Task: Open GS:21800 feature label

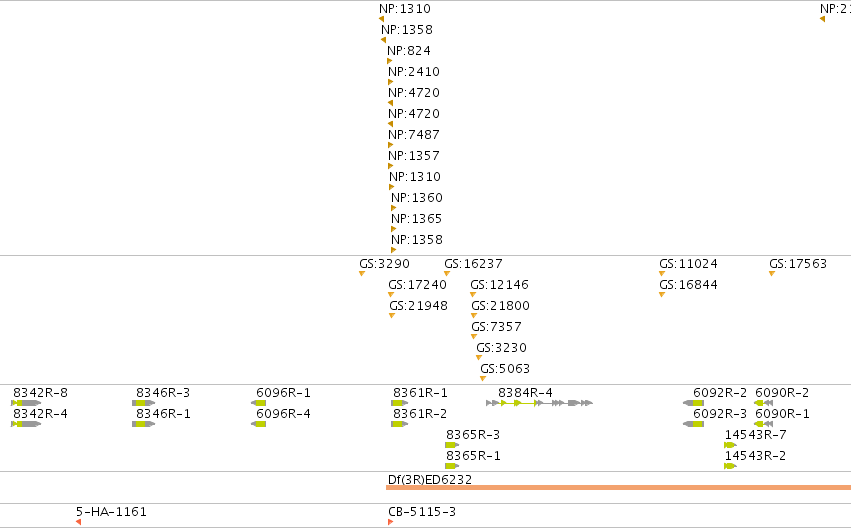Action: 500,306
